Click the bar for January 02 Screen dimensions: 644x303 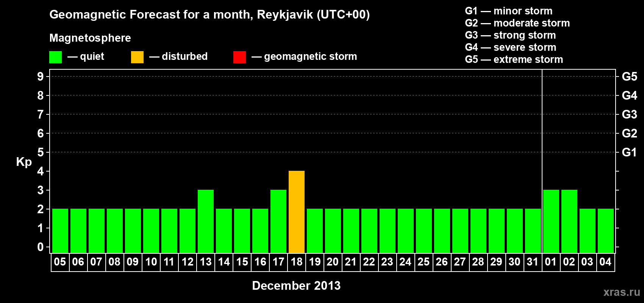pos(569,222)
